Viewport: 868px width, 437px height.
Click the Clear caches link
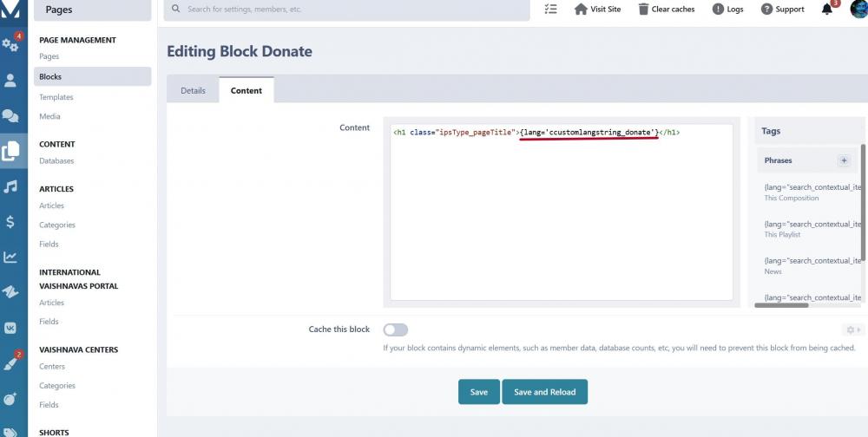674,9
